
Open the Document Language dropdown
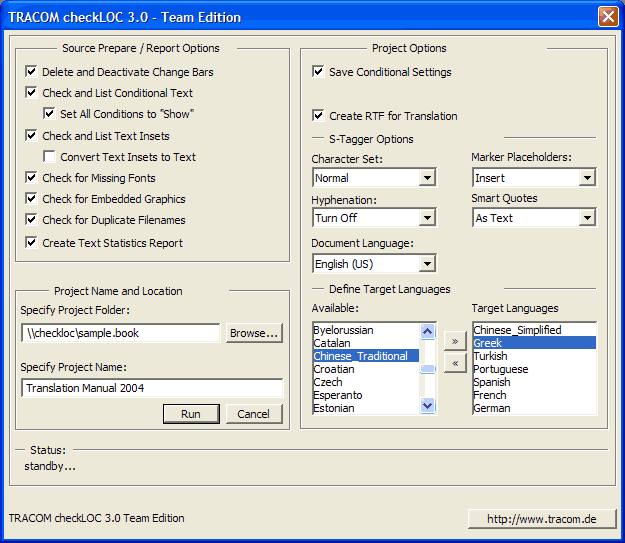coord(427,264)
